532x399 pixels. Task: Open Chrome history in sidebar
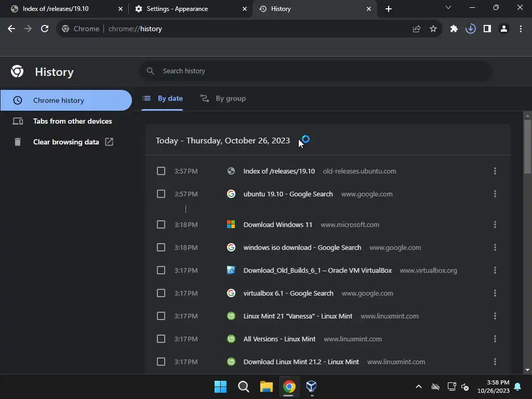point(66,100)
